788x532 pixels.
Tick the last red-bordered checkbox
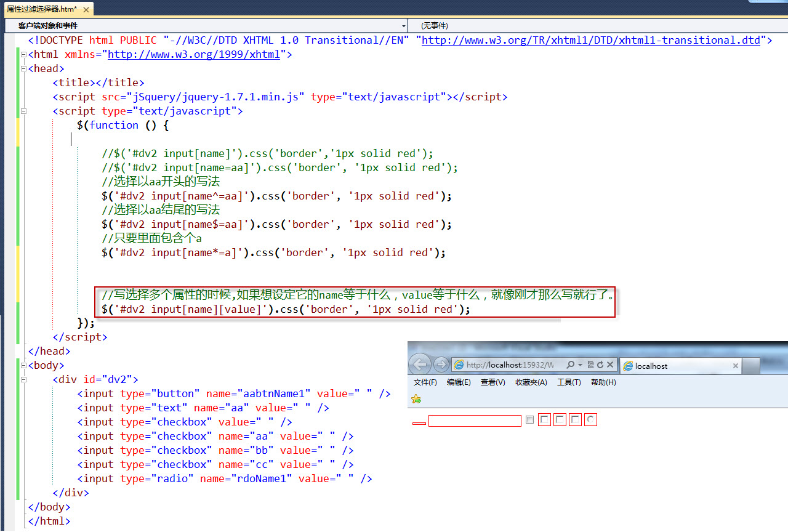575,420
